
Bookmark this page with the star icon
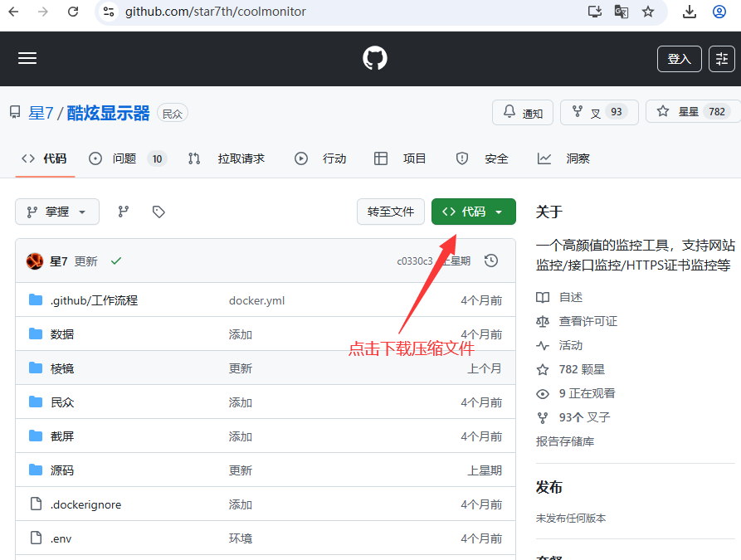(x=648, y=12)
